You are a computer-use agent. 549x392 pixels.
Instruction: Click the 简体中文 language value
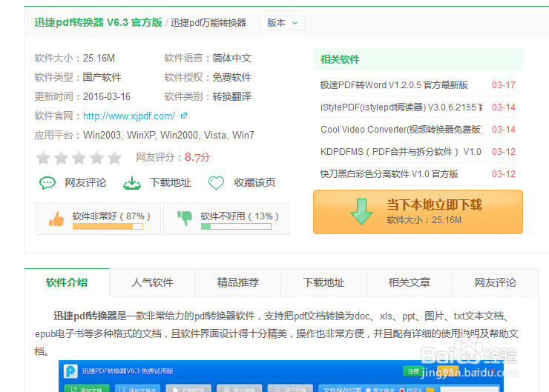point(231,58)
